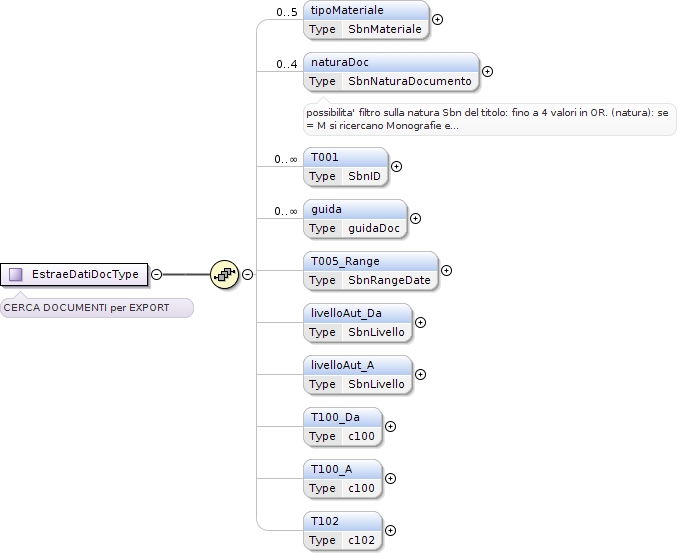
Task: Click SbnLivello type of livelloAut_A
Action: 376,384
